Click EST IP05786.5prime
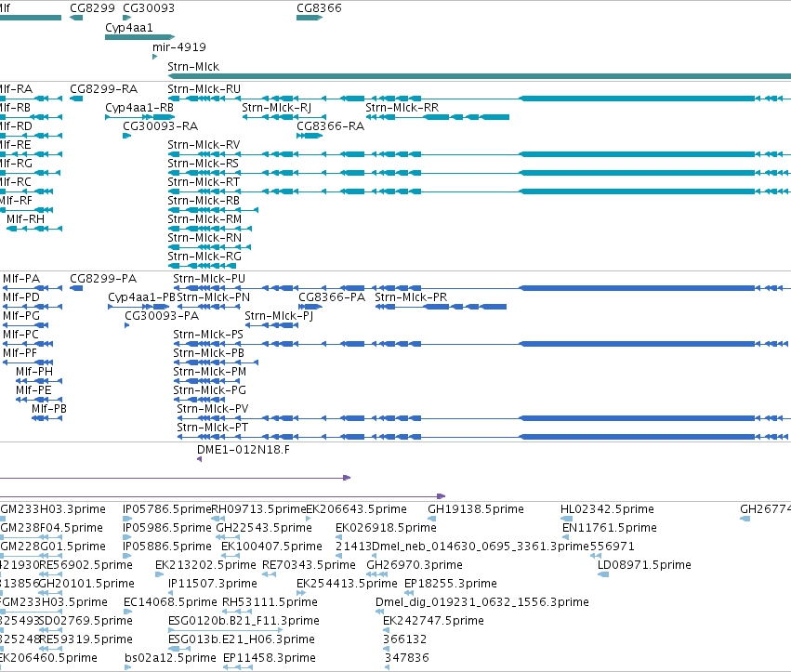This screenshot has height=672, width=791. point(167,509)
